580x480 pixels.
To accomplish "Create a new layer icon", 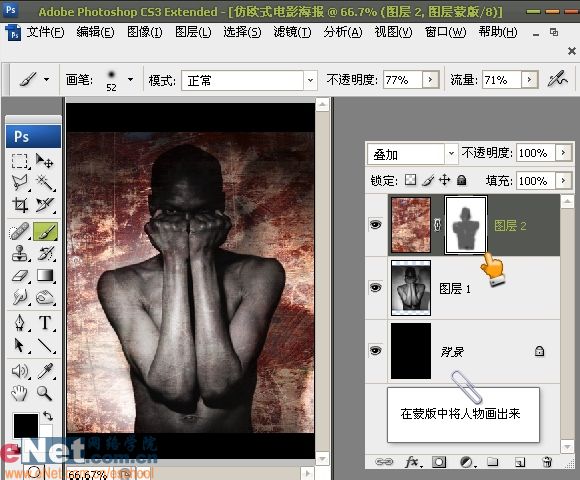I will click(x=520, y=462).
